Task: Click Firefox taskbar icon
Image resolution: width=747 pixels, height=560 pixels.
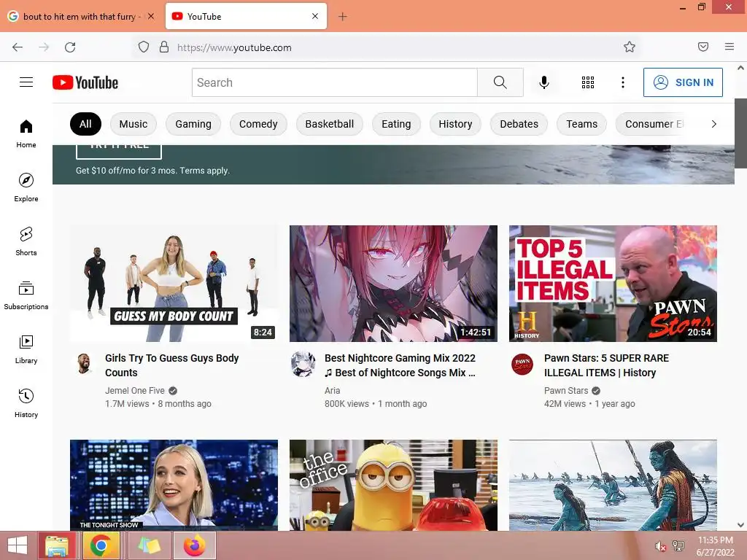Action: coord(195,545)
